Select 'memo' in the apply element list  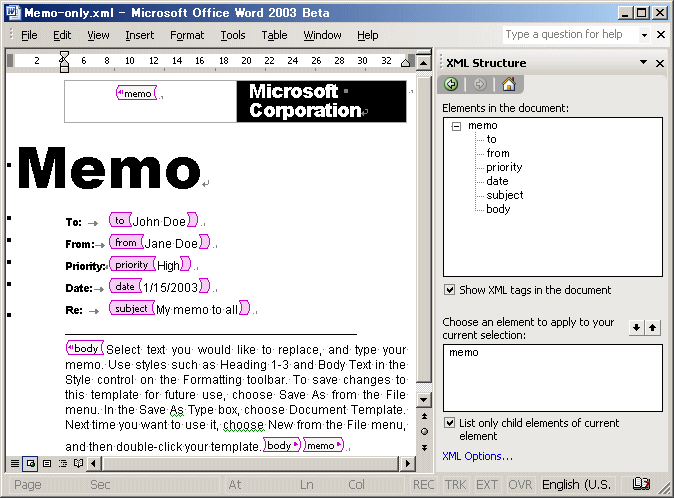click(463, 352)
